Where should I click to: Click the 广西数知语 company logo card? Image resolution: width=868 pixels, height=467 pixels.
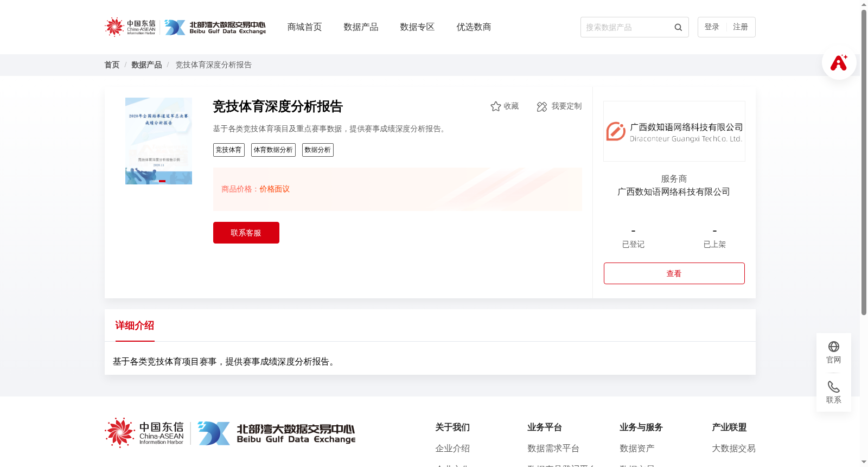click(x=674, y=131)
